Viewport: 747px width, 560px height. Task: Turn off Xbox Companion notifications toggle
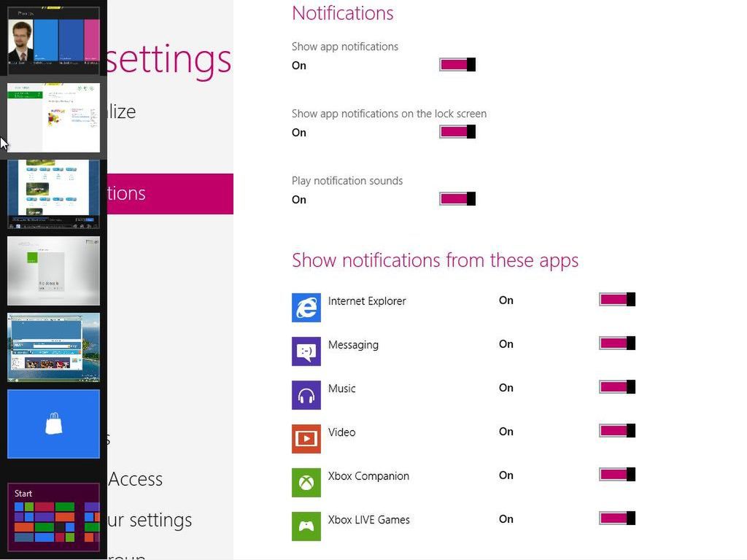tap(617, 475)
